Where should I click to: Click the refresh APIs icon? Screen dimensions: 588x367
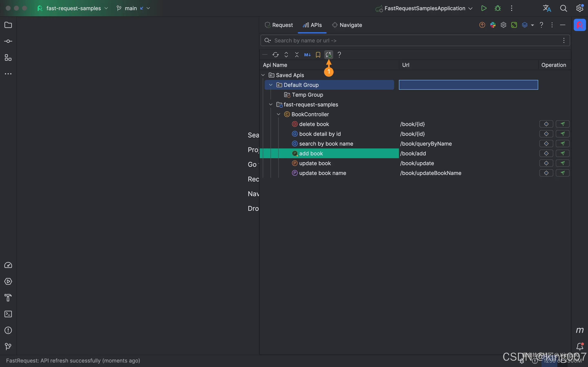[x=275, y=55]
